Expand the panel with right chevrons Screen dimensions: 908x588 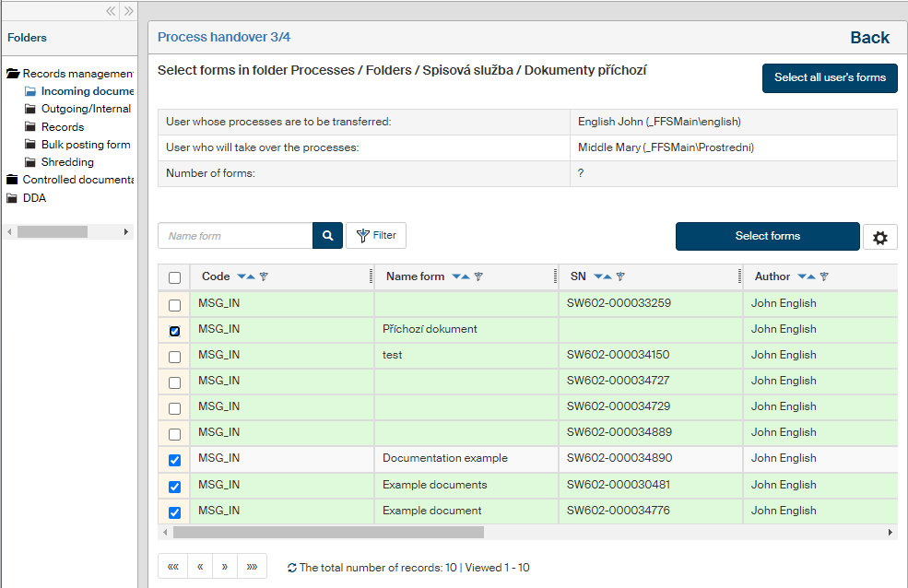pyautogui.click(x=129, y=11)
